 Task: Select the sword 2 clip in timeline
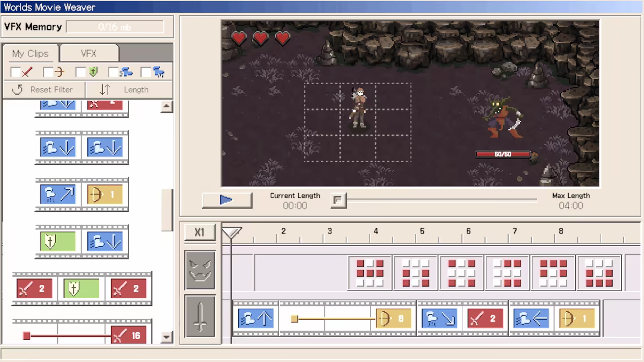pyautogui.click(x=485, y=318)
